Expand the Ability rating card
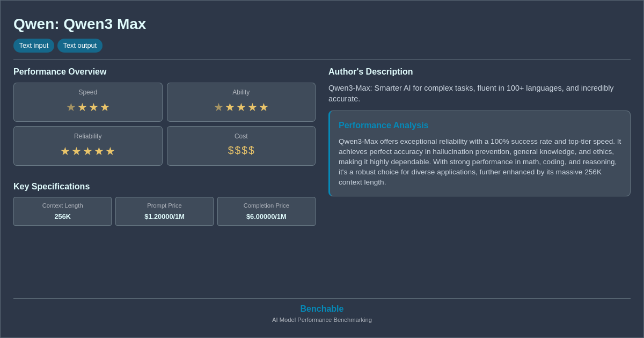The width and height of the screenshot is (644, 338). click(241, 102)
